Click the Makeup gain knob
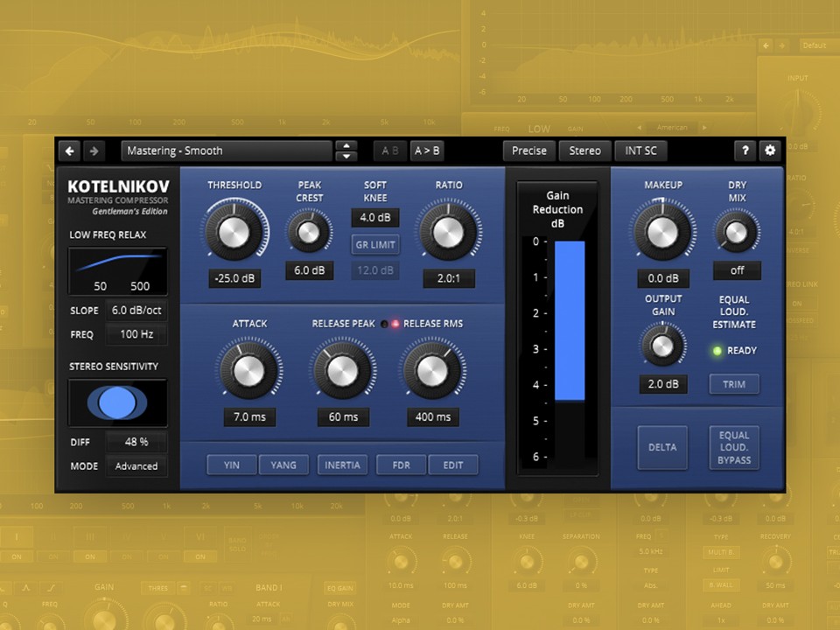 click(x=662, y=233)
